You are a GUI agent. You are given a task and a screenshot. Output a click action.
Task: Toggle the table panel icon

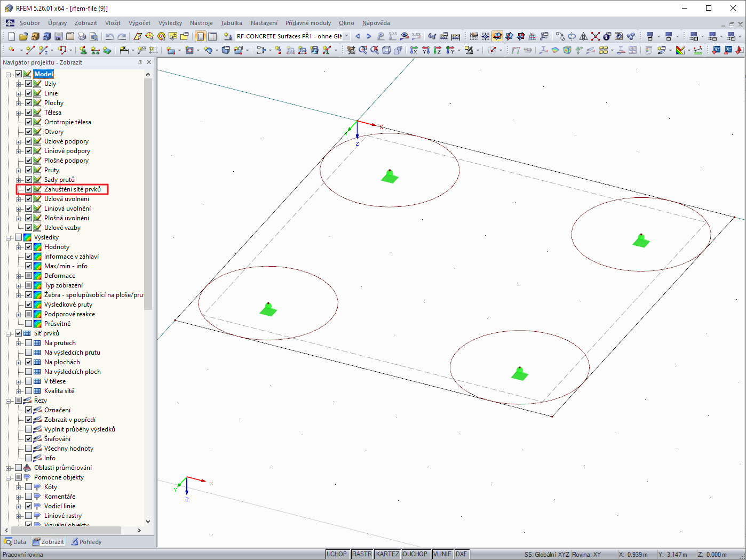click(212, 36)
